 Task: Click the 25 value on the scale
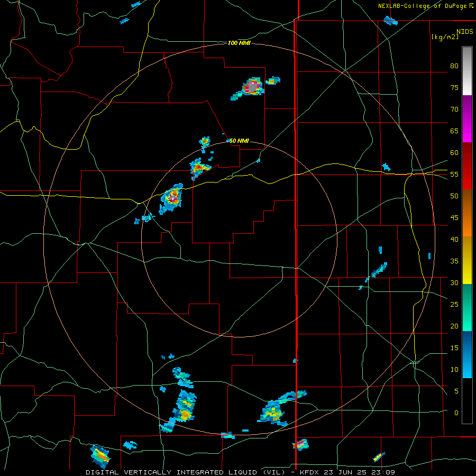pyautogui.click(x=454, y=305)
